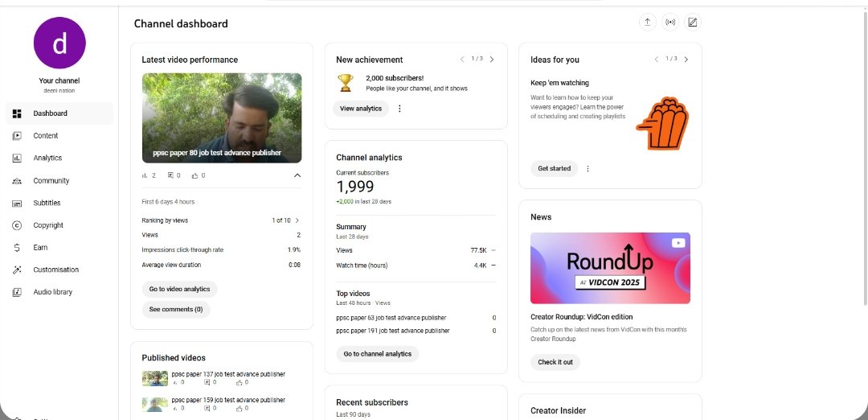868x420 pixels.
Task: Click the Earn dollar icon in sidebar
Action: 17,248
